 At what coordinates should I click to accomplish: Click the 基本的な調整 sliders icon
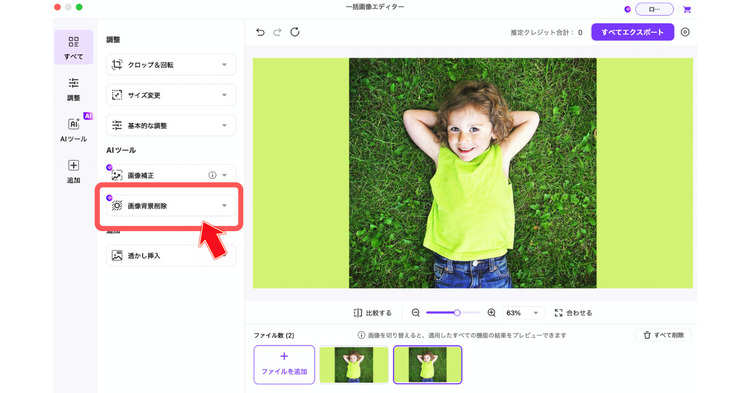click(x=117, y=125)
